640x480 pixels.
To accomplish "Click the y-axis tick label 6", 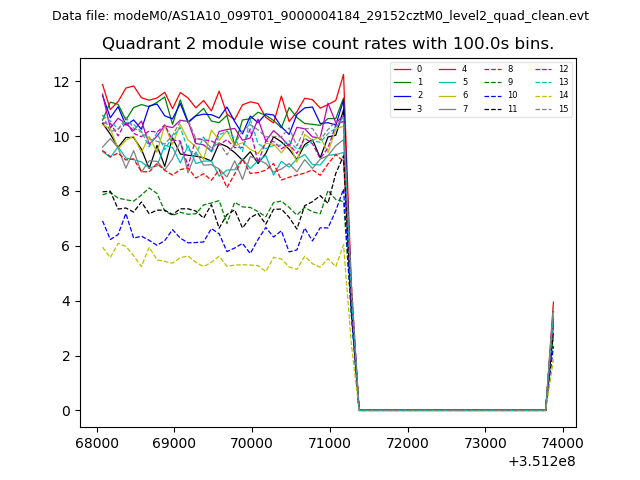I will pyautogui.click(x=64, y=246).
